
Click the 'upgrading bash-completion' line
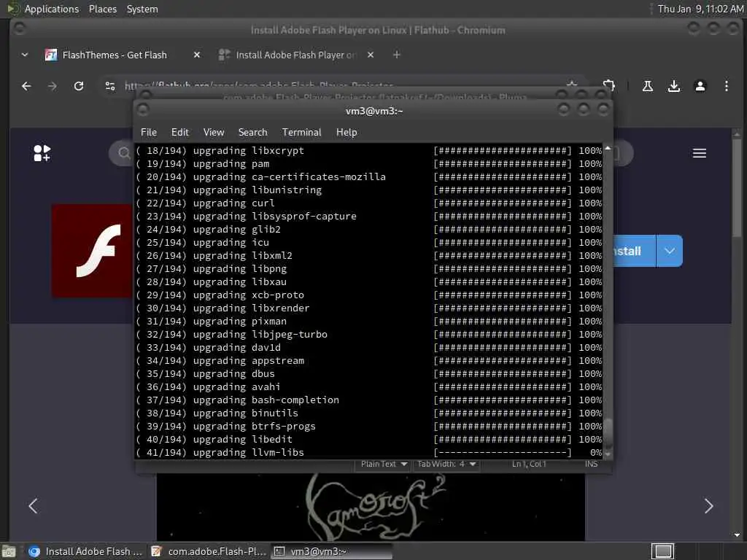pos(237,400)
